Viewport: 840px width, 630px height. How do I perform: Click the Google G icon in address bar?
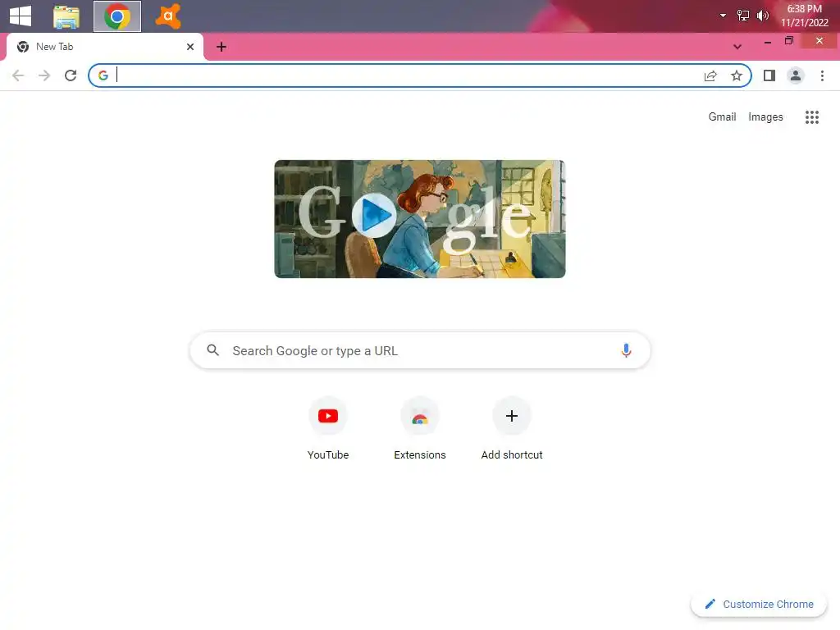pos(103,75)
